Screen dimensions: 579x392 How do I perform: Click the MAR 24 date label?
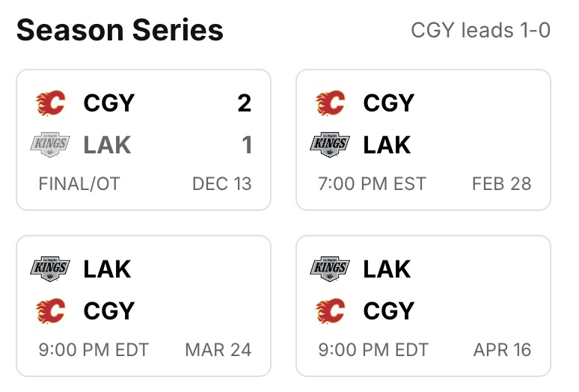coord(218,349)
